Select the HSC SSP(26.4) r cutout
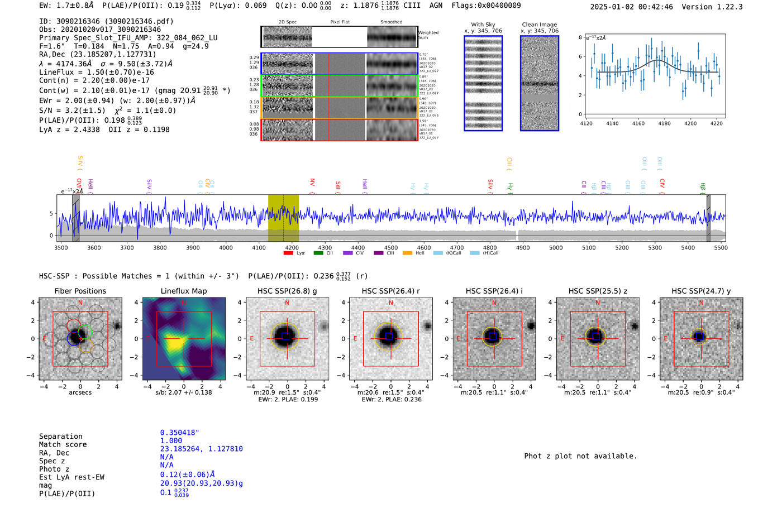Image resolution: width=782 pixels, height=532 pixels. (390, 338)
